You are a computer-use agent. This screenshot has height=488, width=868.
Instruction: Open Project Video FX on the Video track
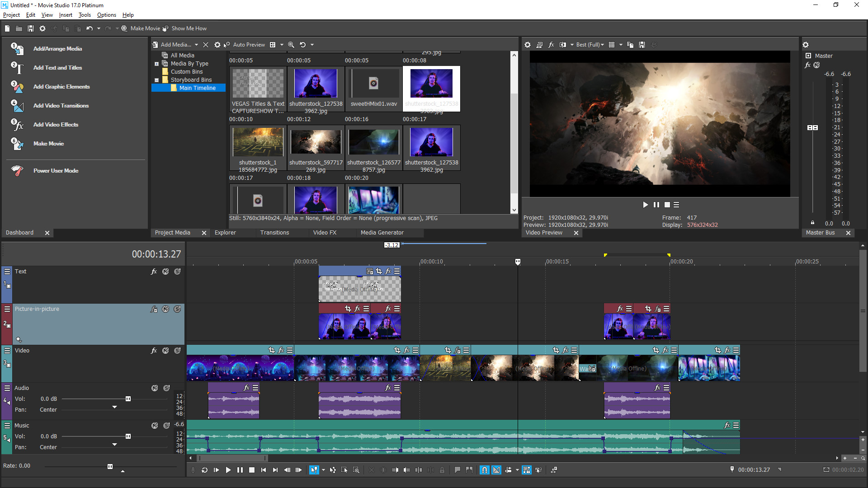tap(154, 350)
